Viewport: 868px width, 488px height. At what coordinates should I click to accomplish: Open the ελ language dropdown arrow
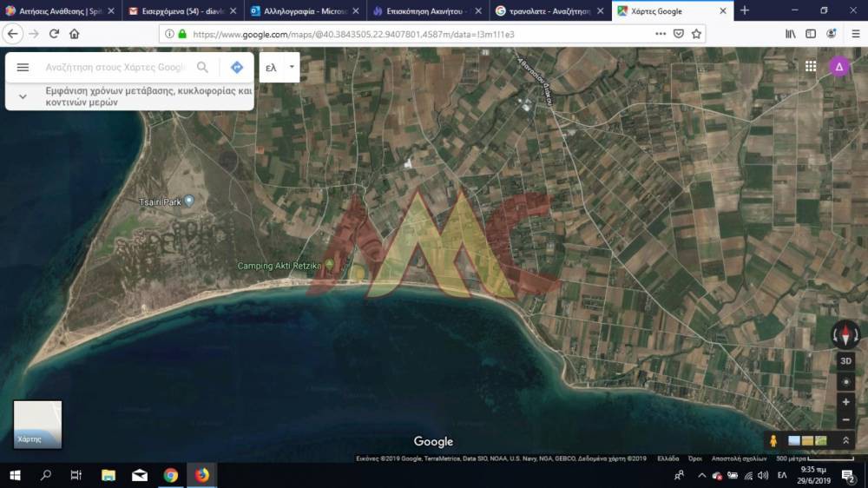click(x=292, y=67)
